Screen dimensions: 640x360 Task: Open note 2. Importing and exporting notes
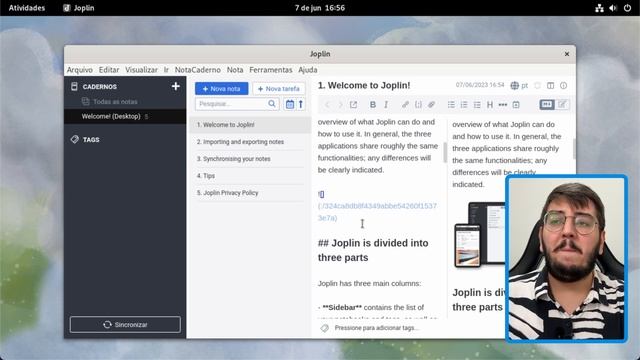tap(250, 142)
